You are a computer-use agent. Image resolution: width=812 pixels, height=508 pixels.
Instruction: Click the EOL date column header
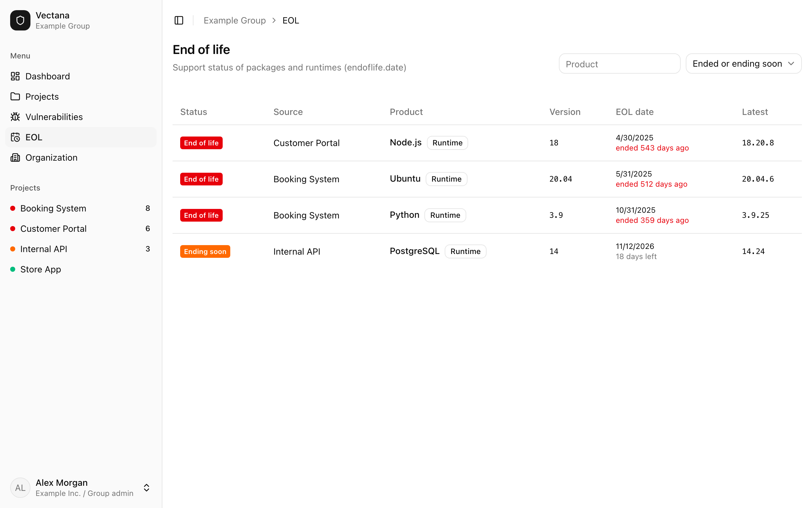point(634,112)
